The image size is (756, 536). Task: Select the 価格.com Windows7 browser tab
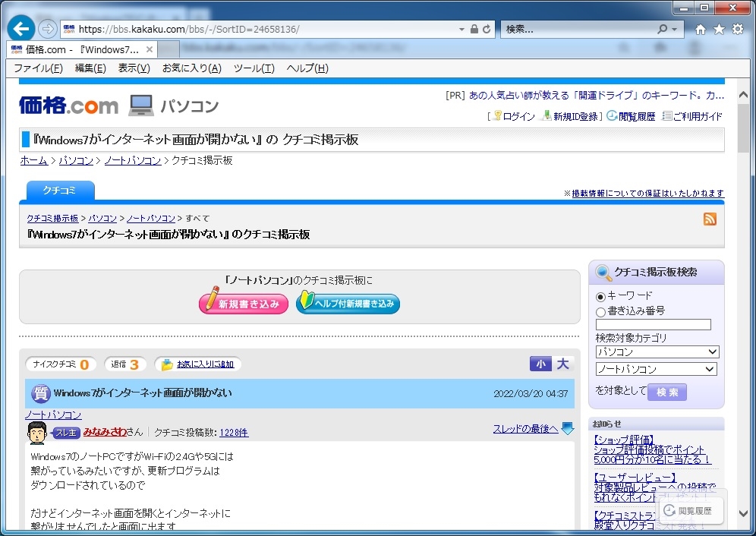(x=81, y=49)
